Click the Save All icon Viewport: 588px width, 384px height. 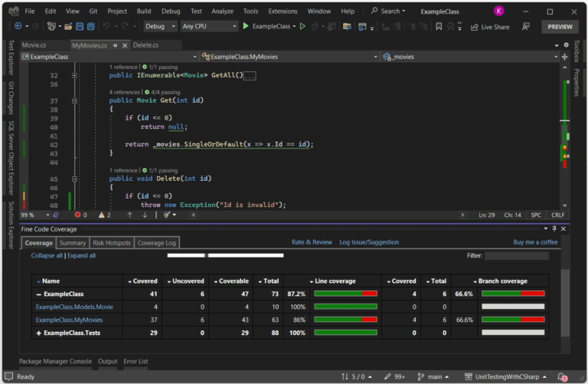(x=91, y=26)
